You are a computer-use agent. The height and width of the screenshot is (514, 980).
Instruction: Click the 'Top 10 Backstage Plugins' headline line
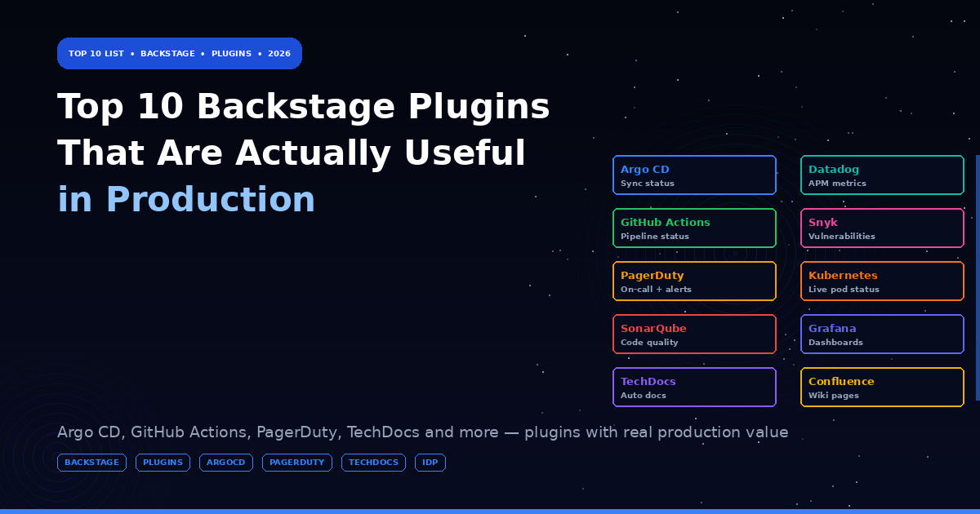[x=304, y=107]
